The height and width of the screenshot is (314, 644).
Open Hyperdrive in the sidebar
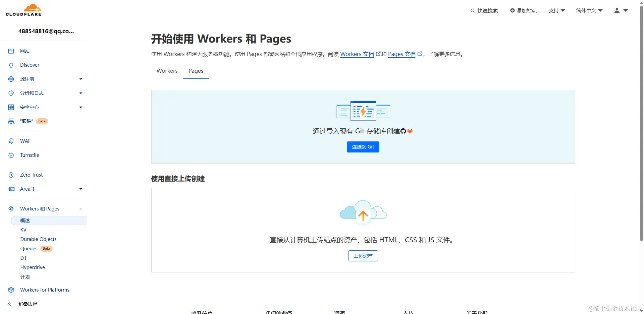coord(33,267)
